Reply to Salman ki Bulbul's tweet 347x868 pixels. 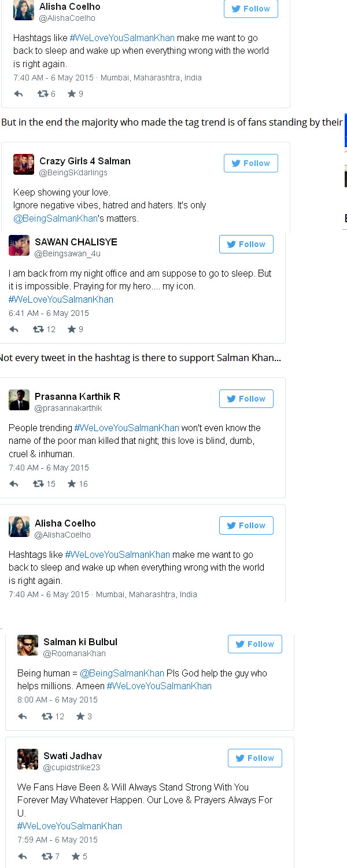pos(23,716)
